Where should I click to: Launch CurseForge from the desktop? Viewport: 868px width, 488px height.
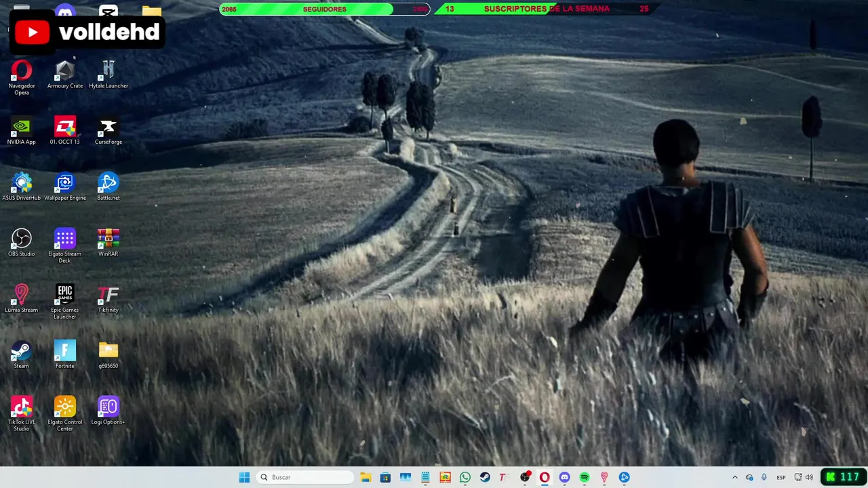108,131
